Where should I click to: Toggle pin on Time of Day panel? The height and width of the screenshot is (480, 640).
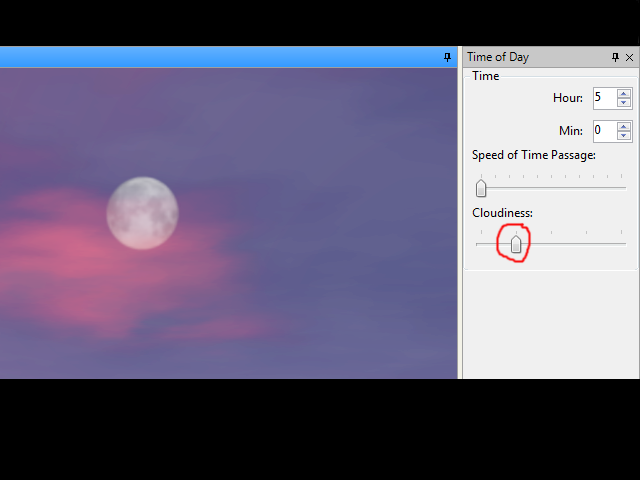pyautogui.click(x=615, y=57)
